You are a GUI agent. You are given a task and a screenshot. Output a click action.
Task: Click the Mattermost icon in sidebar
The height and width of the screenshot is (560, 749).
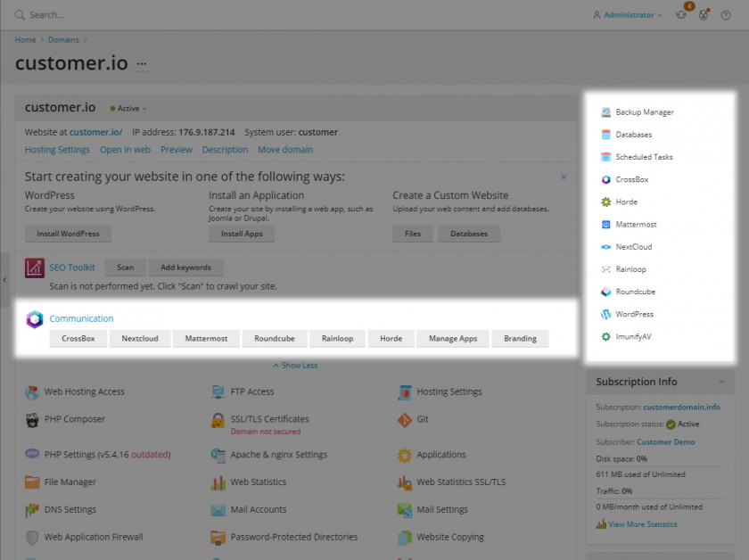pos(605,225)
